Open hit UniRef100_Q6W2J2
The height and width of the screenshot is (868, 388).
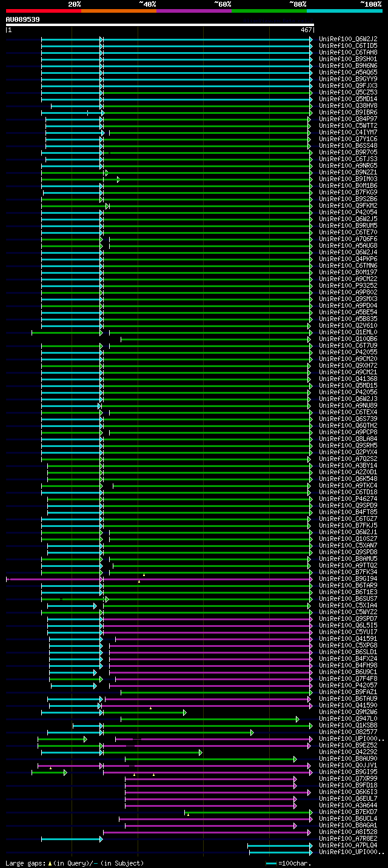[348, 39]
